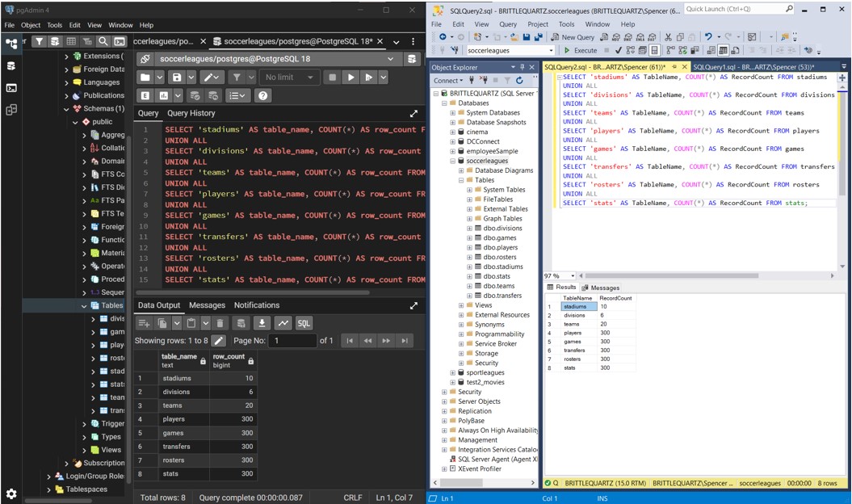
Task: Open the Connect button in Object Explorer
Action: click(x=448, y=81)
